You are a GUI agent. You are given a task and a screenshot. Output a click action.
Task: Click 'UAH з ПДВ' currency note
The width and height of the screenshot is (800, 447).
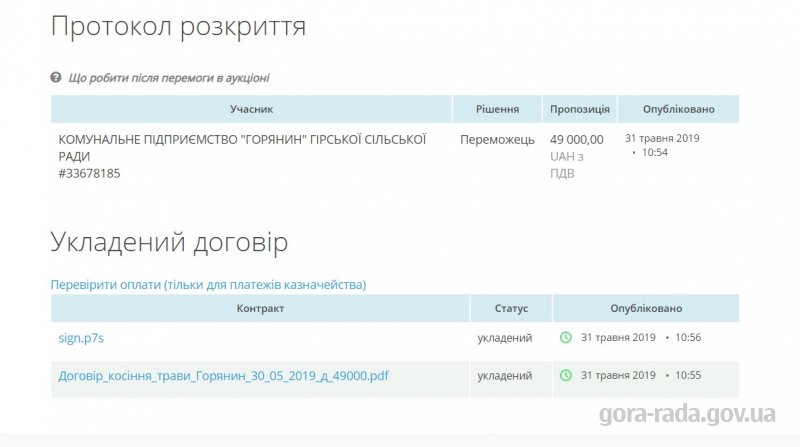click(x=566, y=165)
